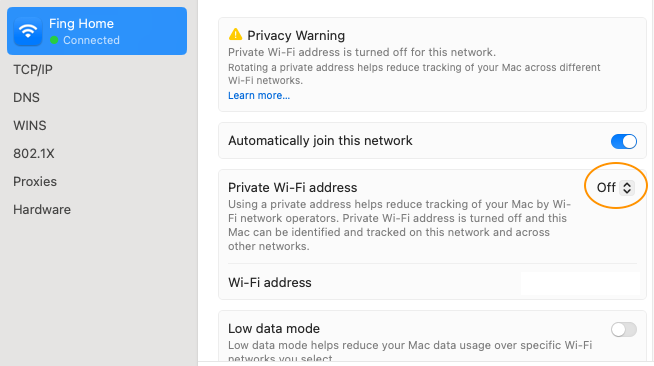654x366 pixels.
Task: Open the Private Wi-Fi address Off dropdown
Action: pyautogui.click(x=615, y=188)
